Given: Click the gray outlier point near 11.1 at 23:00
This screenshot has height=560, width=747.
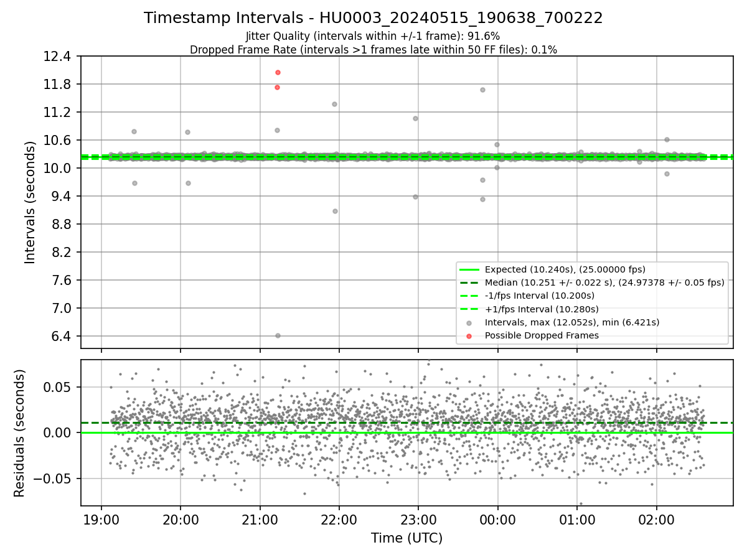Looking at the screenshot, I should [x=415, y=118].
